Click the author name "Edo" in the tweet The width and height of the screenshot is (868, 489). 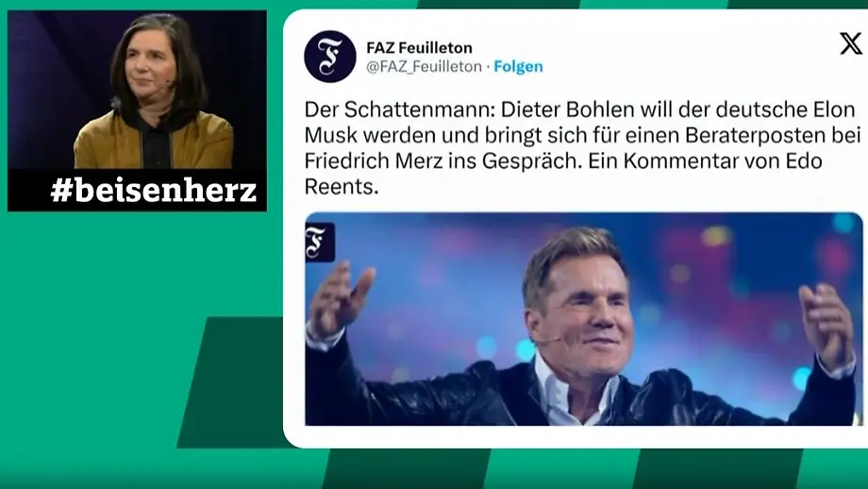[804, 161]
